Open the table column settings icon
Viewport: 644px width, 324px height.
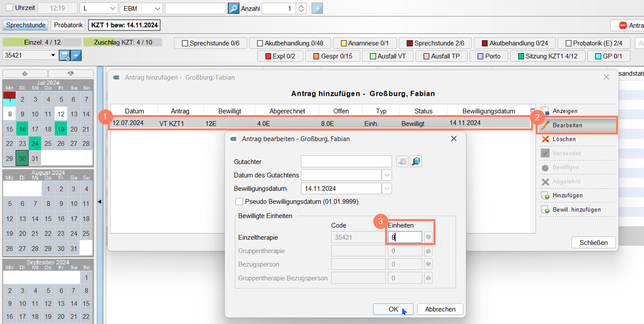[x=533, y=110]
